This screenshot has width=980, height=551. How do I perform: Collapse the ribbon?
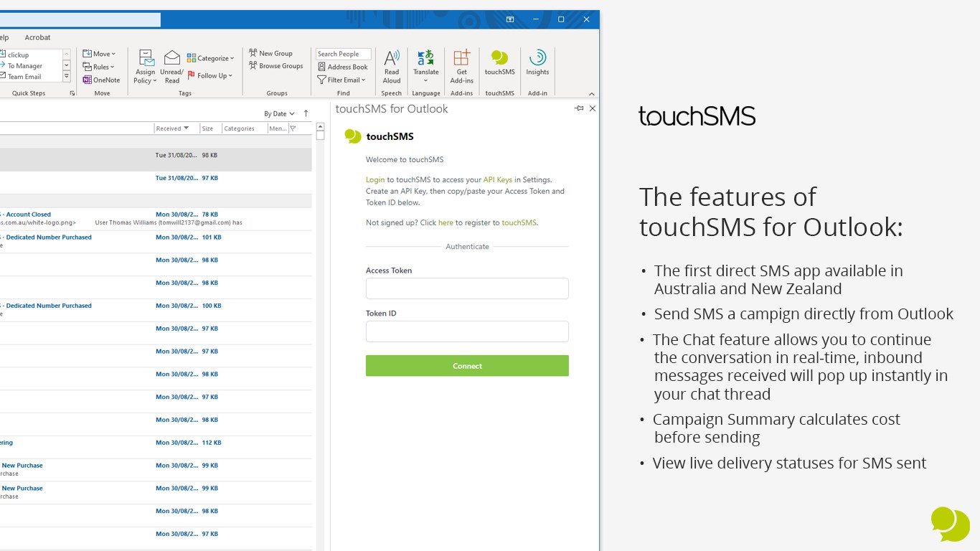tap(592, 94)
